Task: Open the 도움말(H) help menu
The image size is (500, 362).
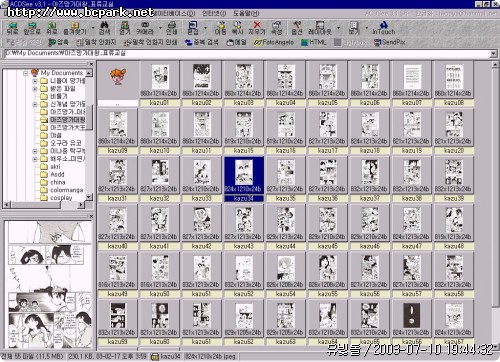Action: pos(246,13)
